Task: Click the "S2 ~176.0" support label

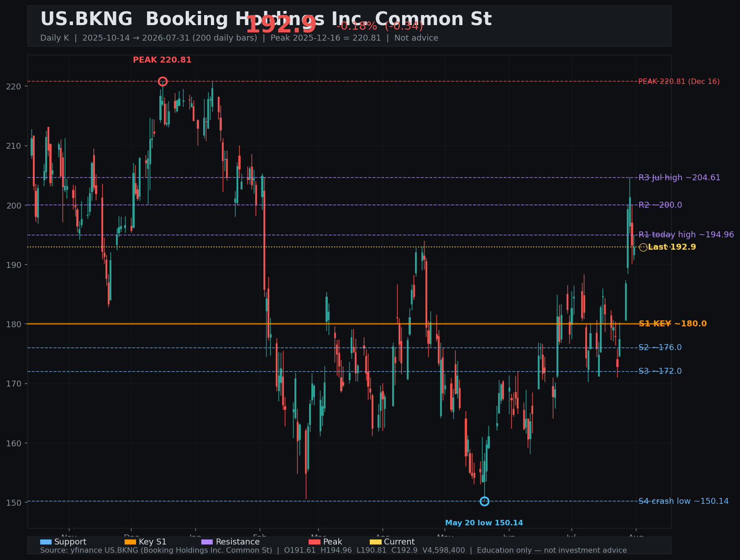Action: click(x=660, y=348)
